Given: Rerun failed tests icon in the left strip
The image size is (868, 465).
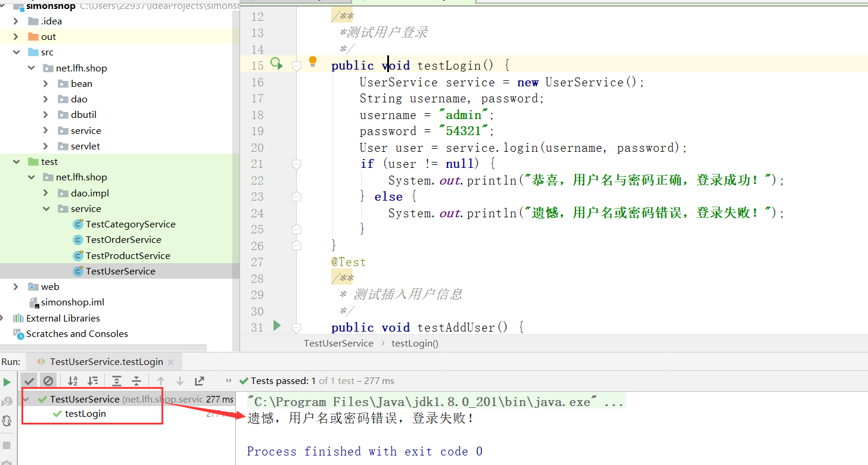Looking at the screenshot, I should pos(7,401).
